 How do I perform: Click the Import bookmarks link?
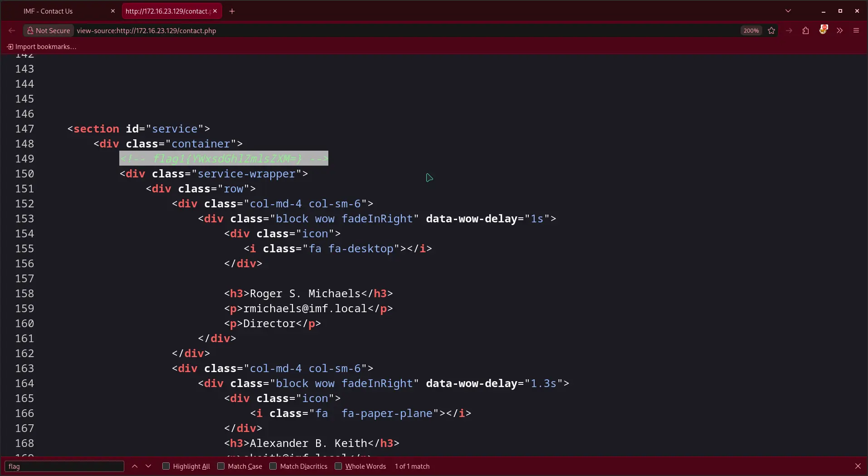click(x=42, y=47)
